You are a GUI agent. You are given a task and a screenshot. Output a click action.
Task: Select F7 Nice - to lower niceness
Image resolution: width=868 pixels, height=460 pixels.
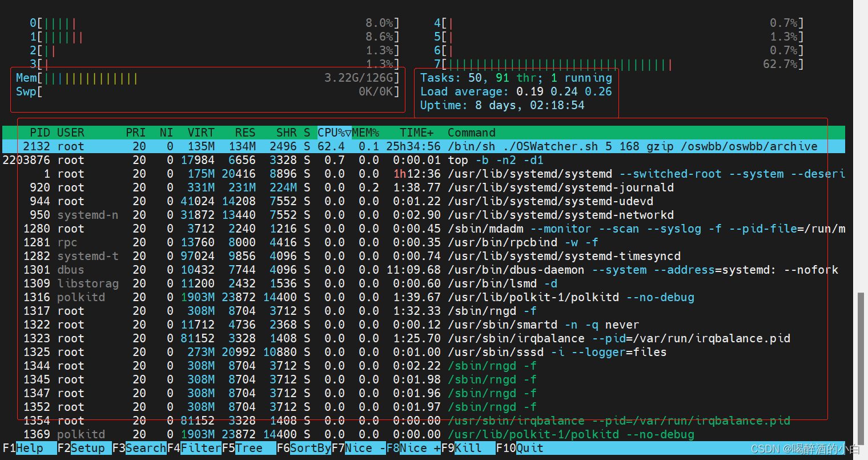coord(359,448)
